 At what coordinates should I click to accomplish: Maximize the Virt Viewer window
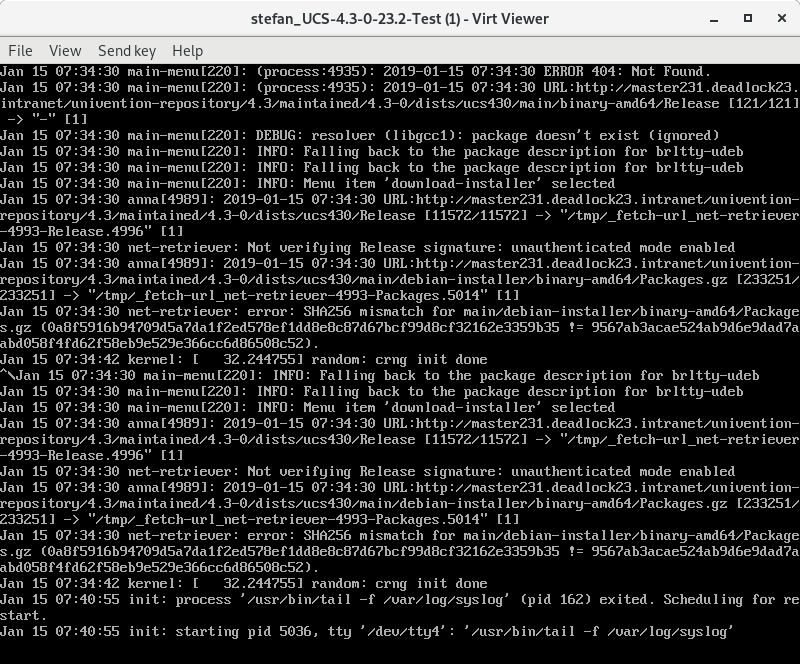[x=750, y=19]
